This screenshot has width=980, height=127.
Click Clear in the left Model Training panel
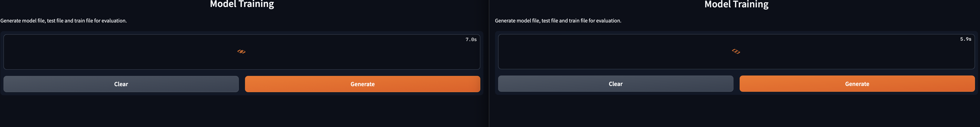pos(121,84)
